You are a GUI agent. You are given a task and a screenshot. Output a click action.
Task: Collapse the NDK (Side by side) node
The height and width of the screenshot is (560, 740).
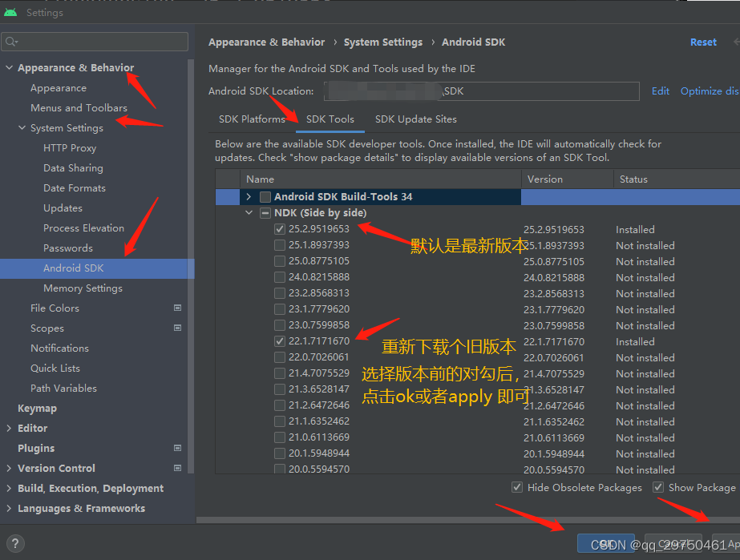click(x=249, y=212)
